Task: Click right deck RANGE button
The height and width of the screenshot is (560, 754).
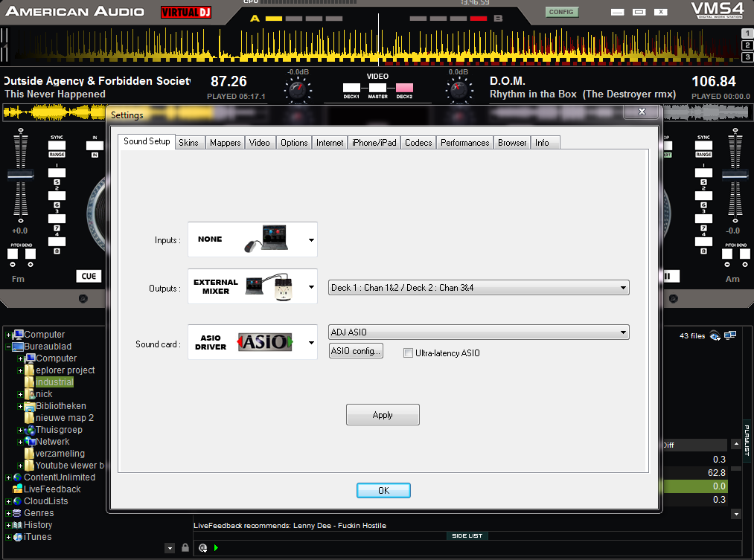Action: point(703,155)
